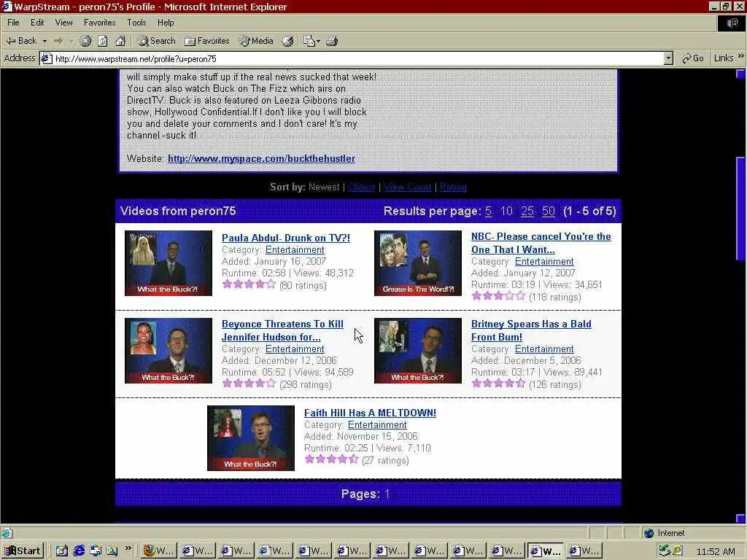Open the File menu

(x=13, y=23)
